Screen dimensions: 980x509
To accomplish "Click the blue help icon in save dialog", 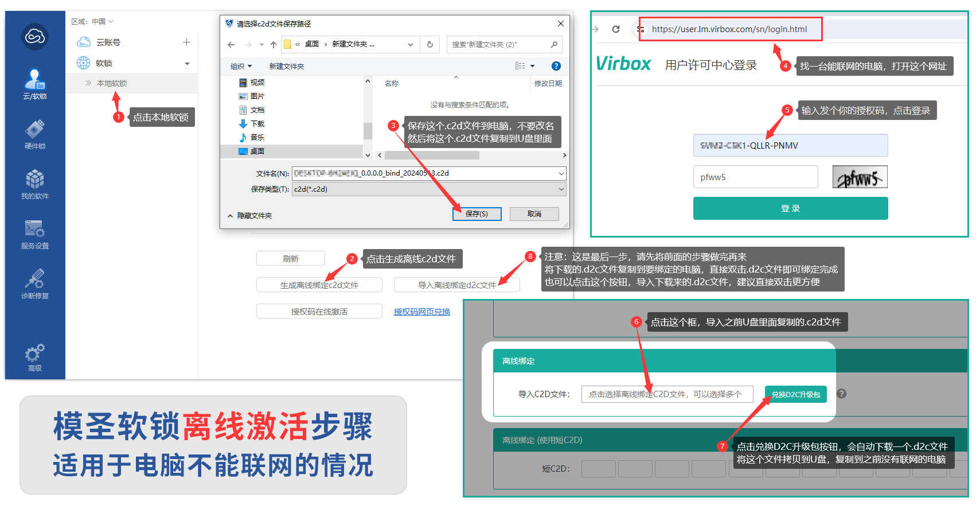I will point(556,66).
